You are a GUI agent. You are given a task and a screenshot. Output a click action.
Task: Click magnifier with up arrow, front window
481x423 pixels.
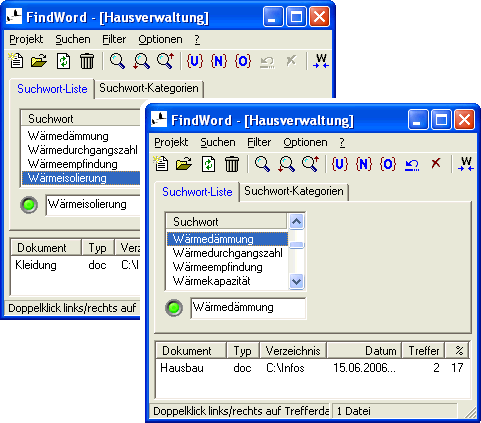[x=310, y=164]
